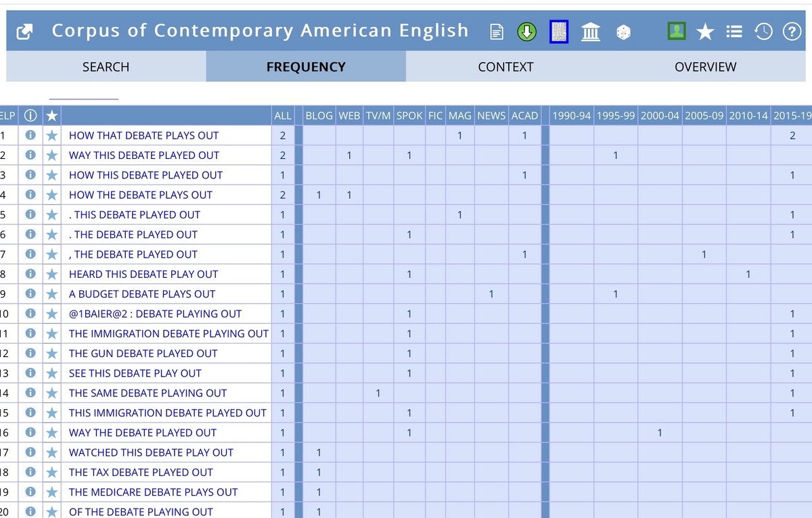812x518 pixels.
Task: Click the 2000-04 column header
Action: point(660,116)
